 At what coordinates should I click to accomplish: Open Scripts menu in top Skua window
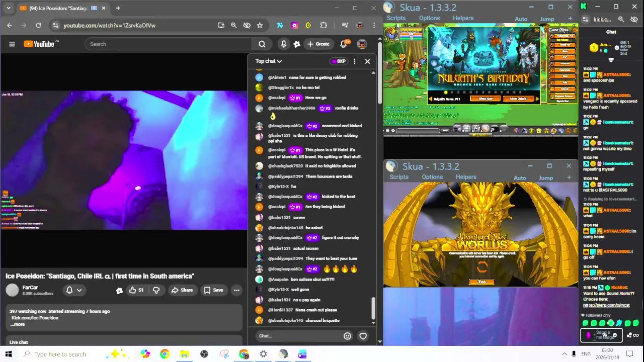[x=396, y=19]
